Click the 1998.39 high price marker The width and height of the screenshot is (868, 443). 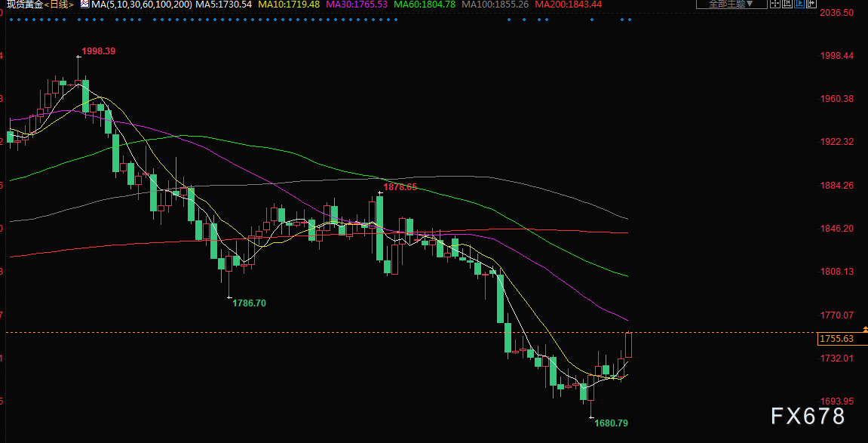pos(99,51)
